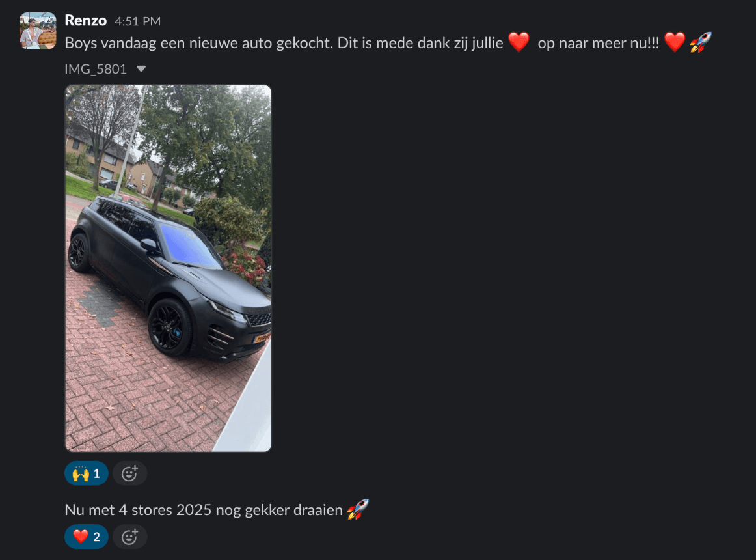Click the rocket emoji after 'gekker draaien'
The height and width of the screenshot is (560, 756).
358,509
